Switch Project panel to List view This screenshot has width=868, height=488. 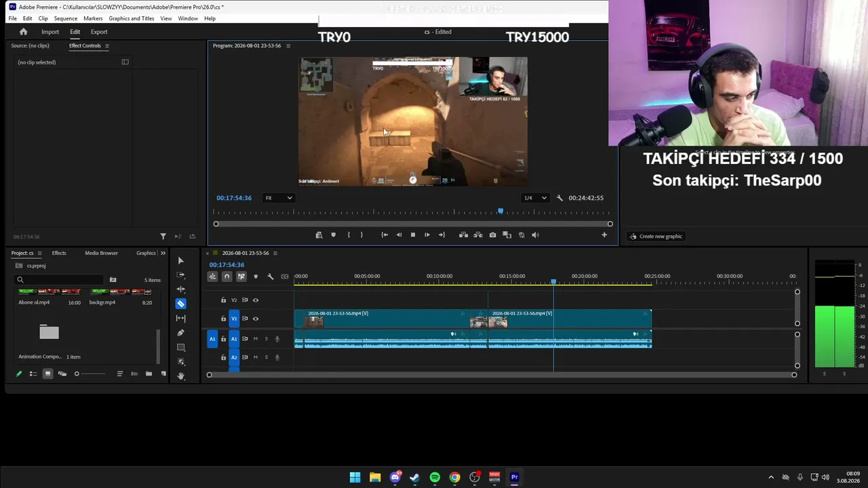(x=33, y=374)
